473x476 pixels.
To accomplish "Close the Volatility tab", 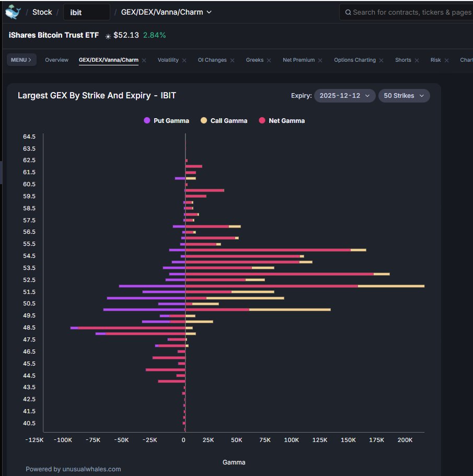I will [184, 60].
